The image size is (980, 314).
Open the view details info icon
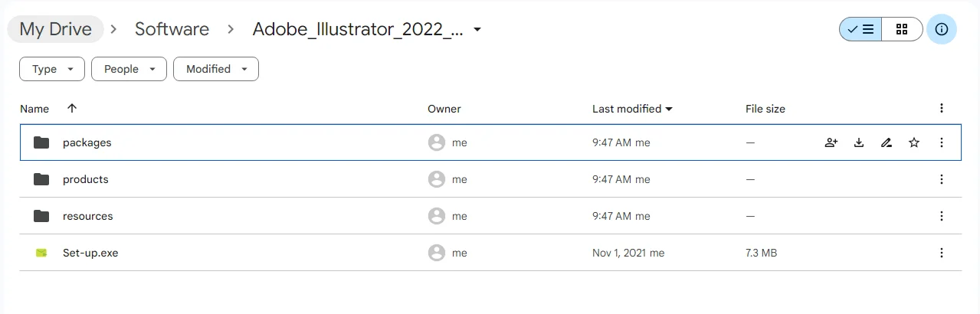[x=942, y=29]
